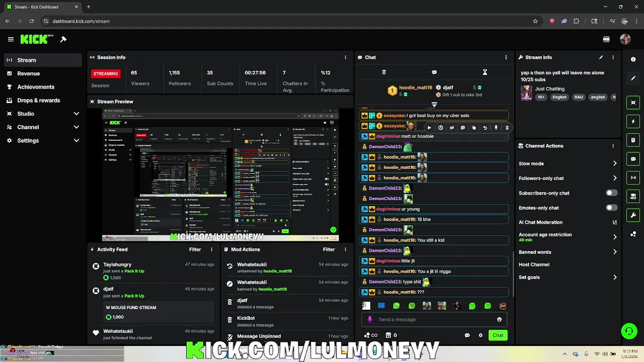Screen dimensions: 644x362
Task: Click the undo arrow icon in message toolbar
Action: pyautogui.click(x=485, y=128)
